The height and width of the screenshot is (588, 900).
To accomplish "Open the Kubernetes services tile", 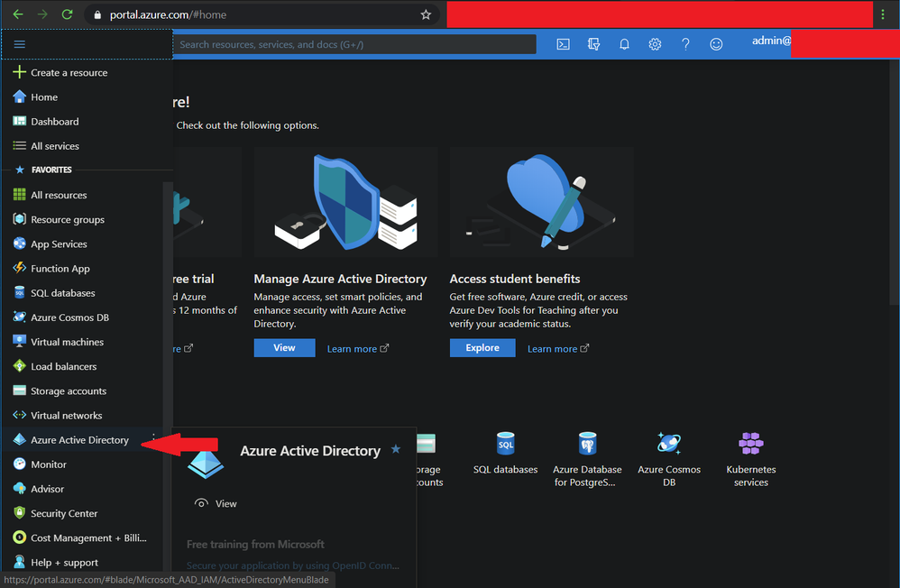I will point(751,459).
